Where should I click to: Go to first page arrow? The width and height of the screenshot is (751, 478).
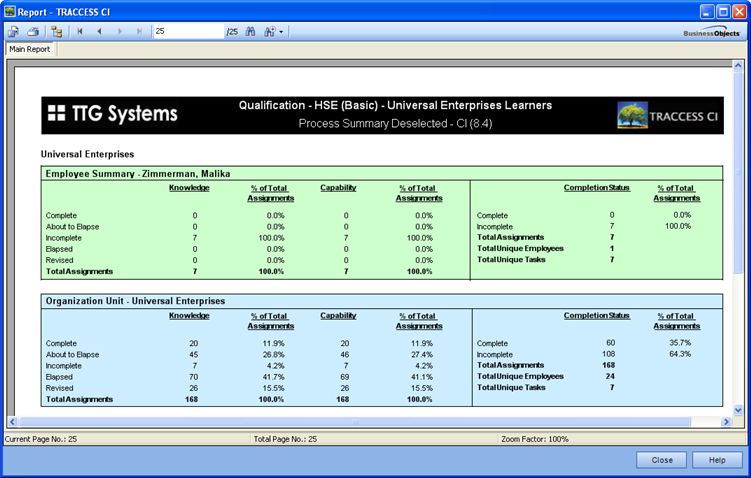pyautogui.click(x=80, y=32)
